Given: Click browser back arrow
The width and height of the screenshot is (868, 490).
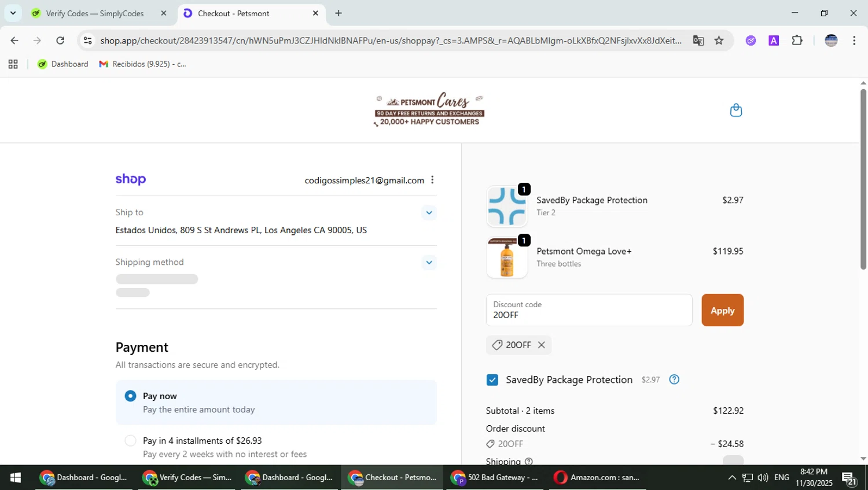Looking at the screenshot, I should pos(14,40).
